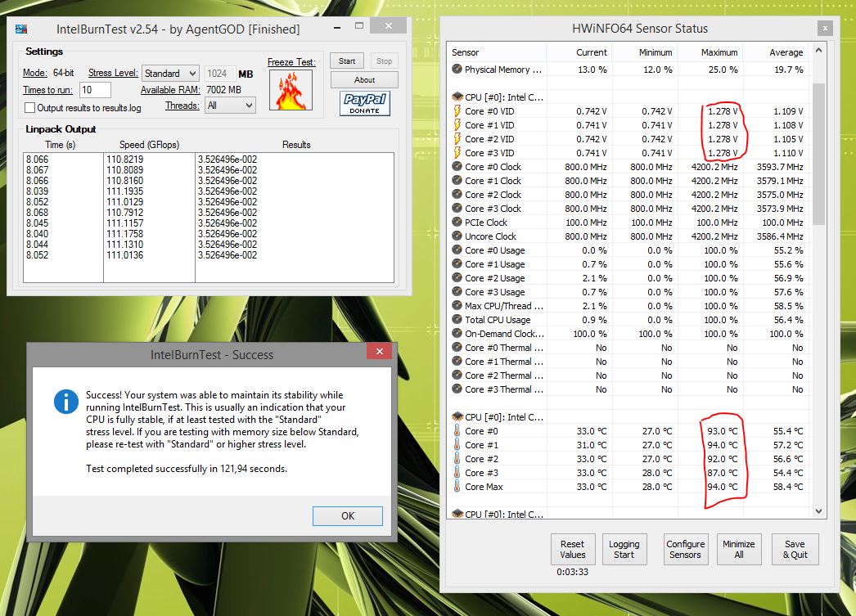
Task: Click the Physical Memory sensor icon
Action: (x=457, y=70)
